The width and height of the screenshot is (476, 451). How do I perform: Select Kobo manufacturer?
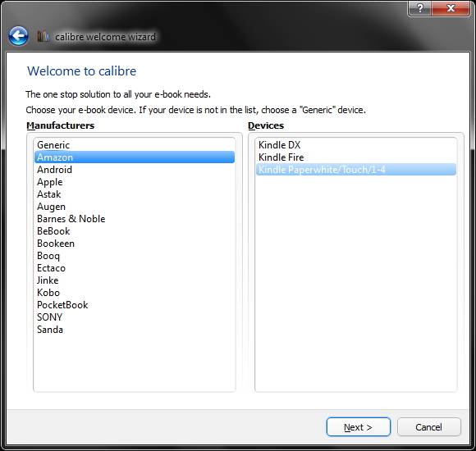(x=135, y=293)
